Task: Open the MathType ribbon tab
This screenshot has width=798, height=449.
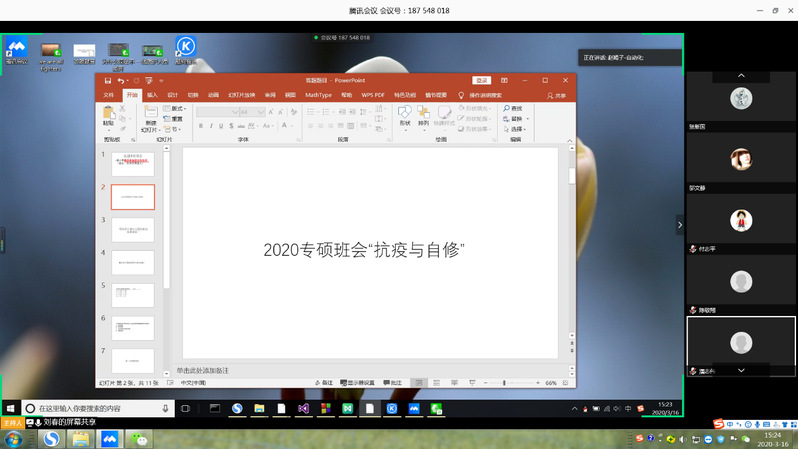Action: point(318,95)
